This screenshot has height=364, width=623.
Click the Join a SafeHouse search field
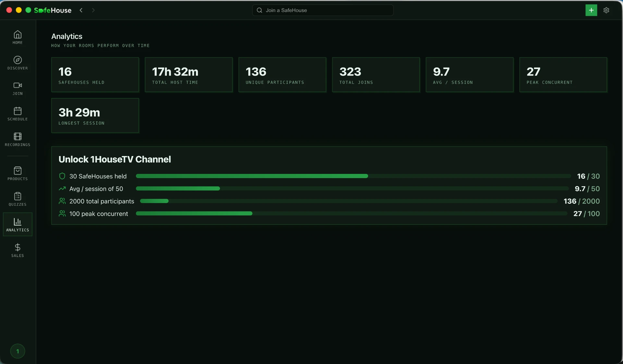click(323, 10)
